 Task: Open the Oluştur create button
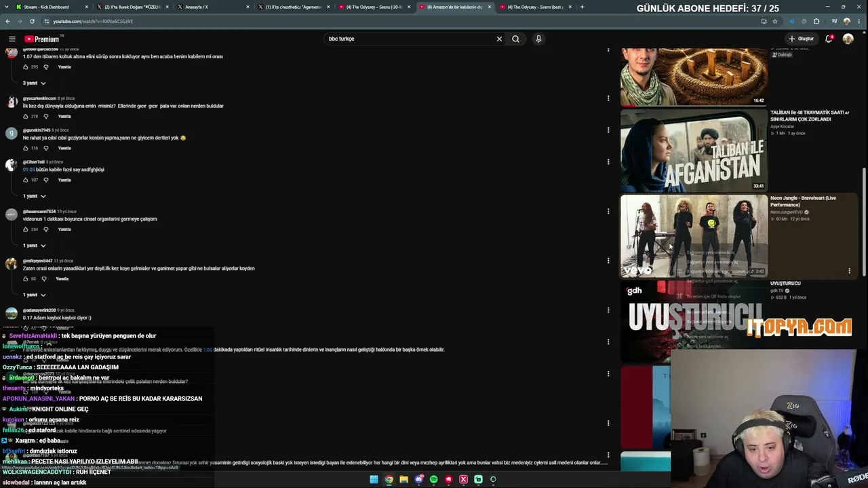coord(802,39)
